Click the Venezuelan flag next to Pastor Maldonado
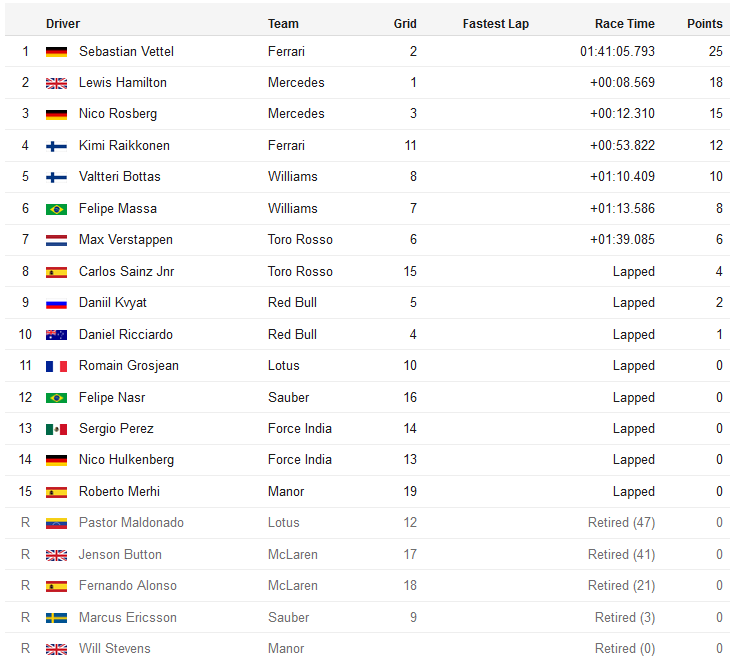This screenshot has height=657, width=734. [56, 523]
